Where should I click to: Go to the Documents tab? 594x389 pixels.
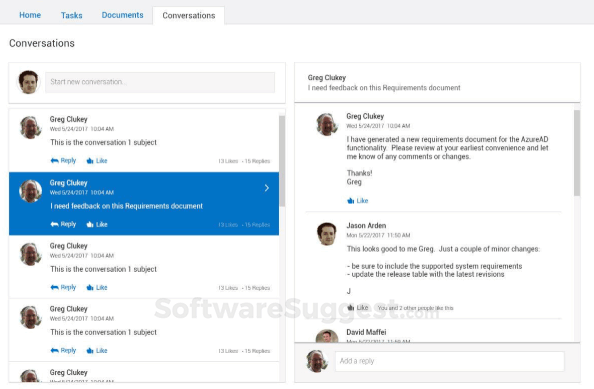click(x=122, y=15)
